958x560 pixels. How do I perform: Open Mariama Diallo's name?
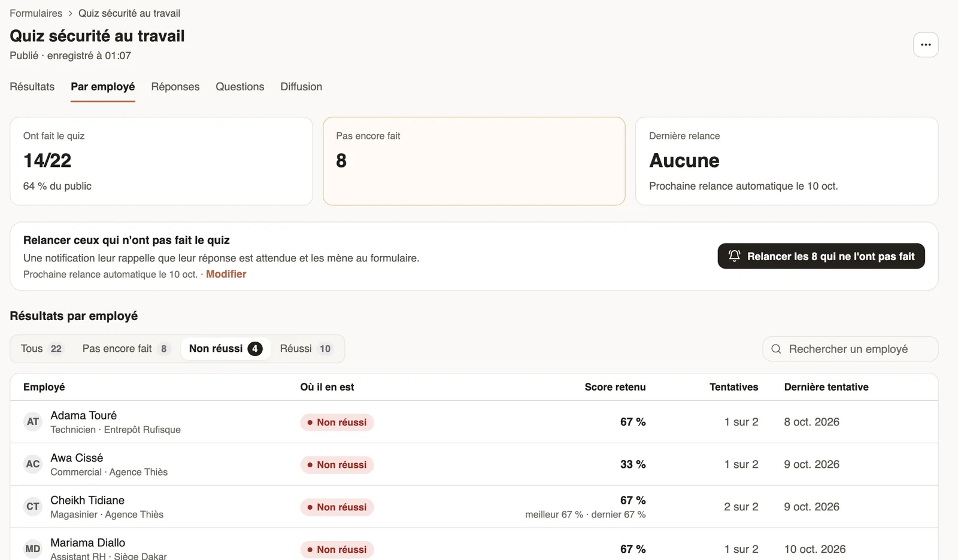click(88, 543)
